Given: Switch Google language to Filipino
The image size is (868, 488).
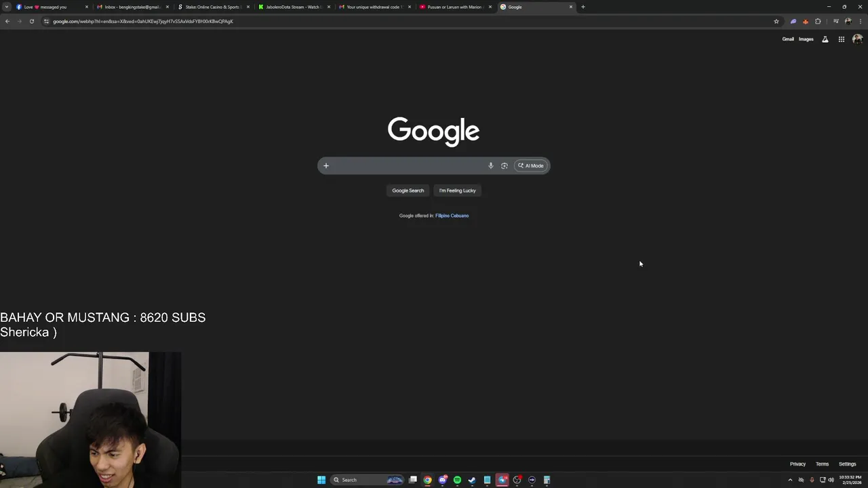Looking at the screenshot, I should (442, 216).
